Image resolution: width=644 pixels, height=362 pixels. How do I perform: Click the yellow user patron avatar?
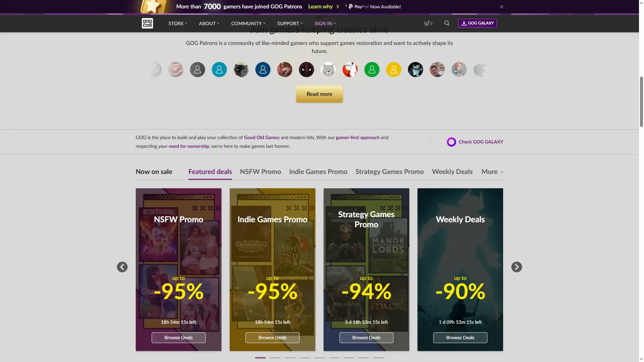tap(393, 70)
